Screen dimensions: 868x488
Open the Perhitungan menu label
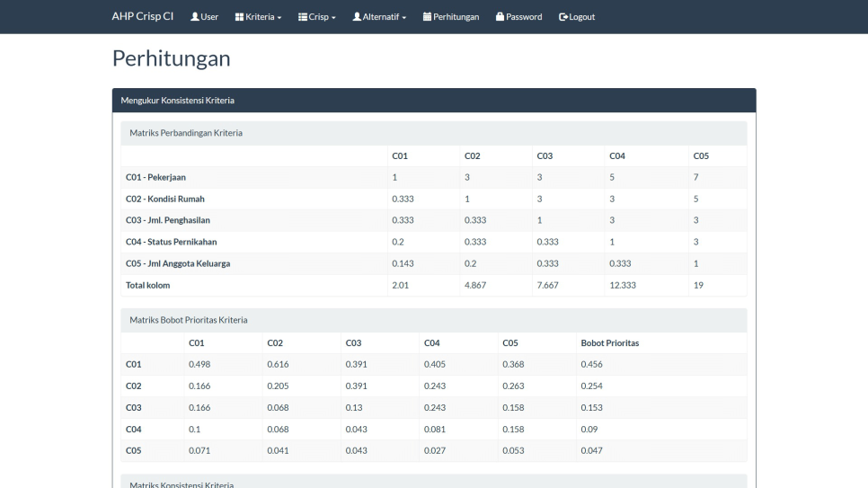[456, 17]
